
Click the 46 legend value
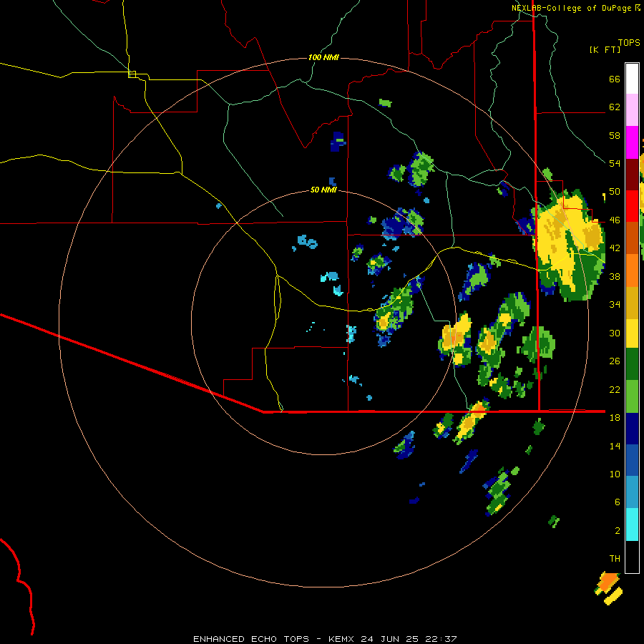(615, 220)
